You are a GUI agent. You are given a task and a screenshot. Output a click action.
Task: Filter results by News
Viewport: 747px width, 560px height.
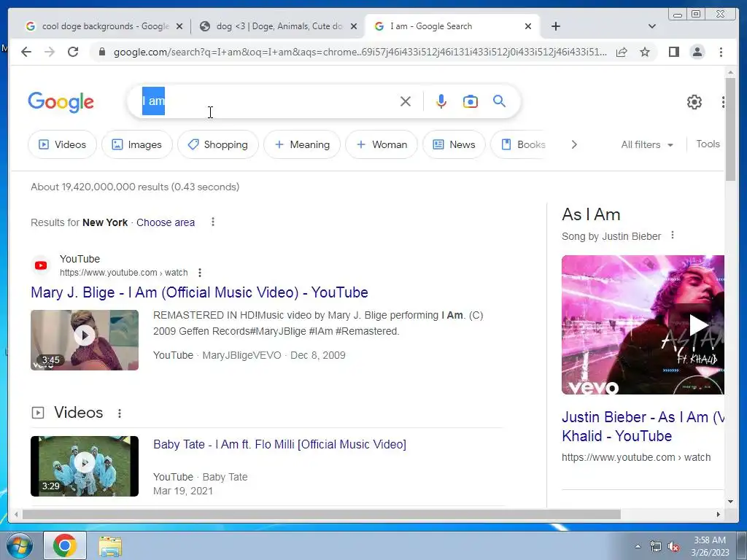tap(454, 144)
